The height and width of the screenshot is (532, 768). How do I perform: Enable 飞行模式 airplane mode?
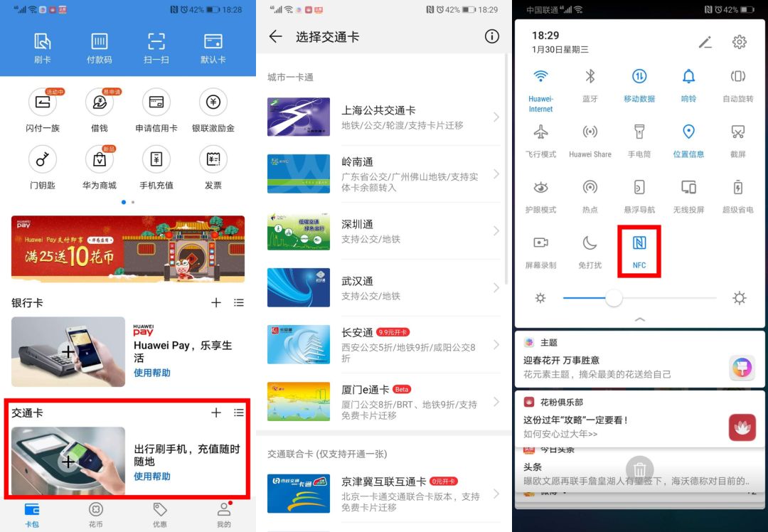540,132
